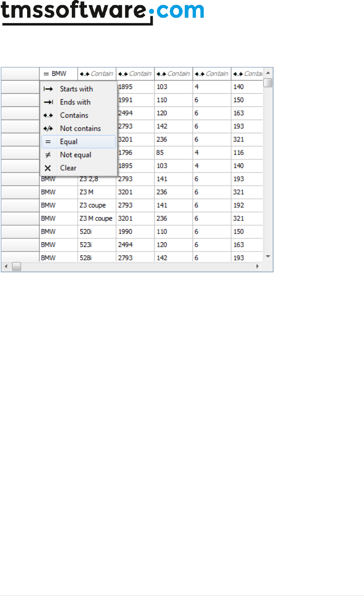Click the Clear X icon
The height and width of the screenshot is (596, 364).
point(48,168)
